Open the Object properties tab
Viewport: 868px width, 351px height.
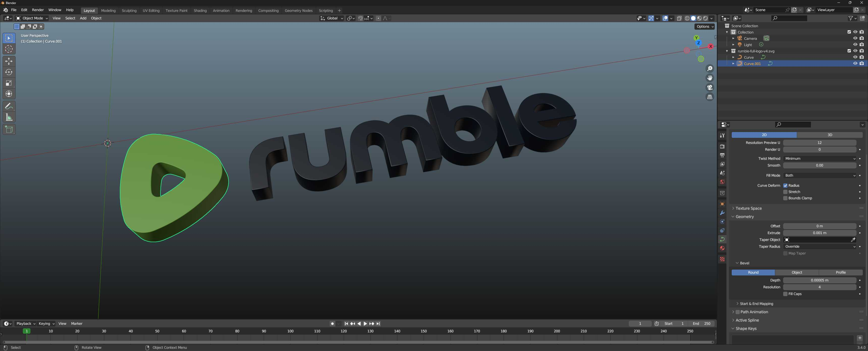tap(722, 204)
